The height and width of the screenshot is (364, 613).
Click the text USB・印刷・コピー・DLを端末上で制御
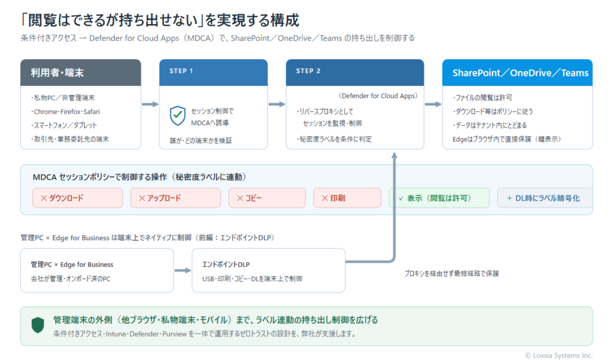(252, 279)
